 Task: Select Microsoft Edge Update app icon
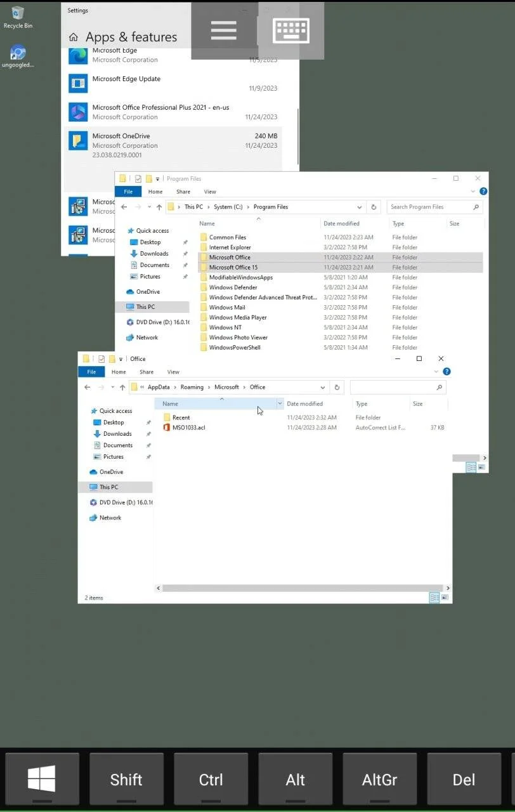click(78, 83)
